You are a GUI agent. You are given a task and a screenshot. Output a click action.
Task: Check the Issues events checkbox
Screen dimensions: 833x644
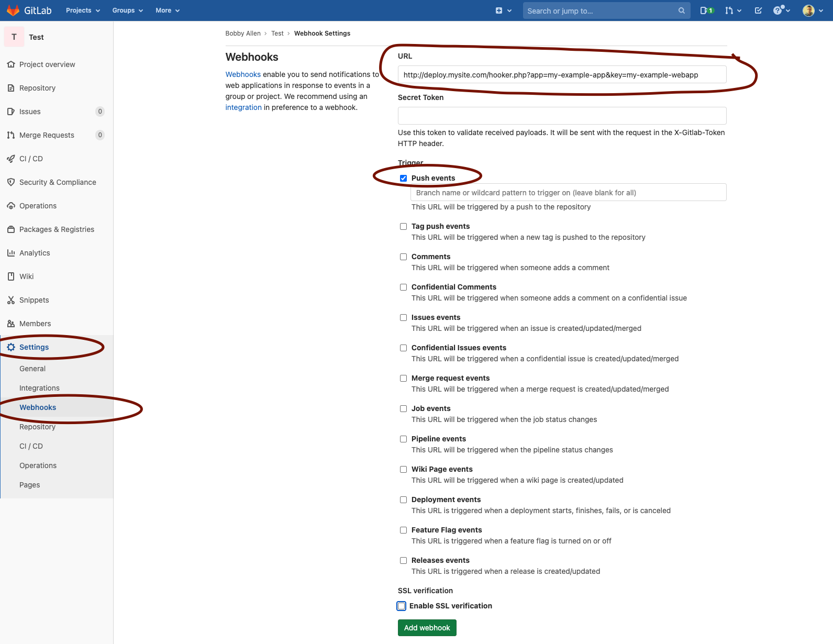click(403, 317)
